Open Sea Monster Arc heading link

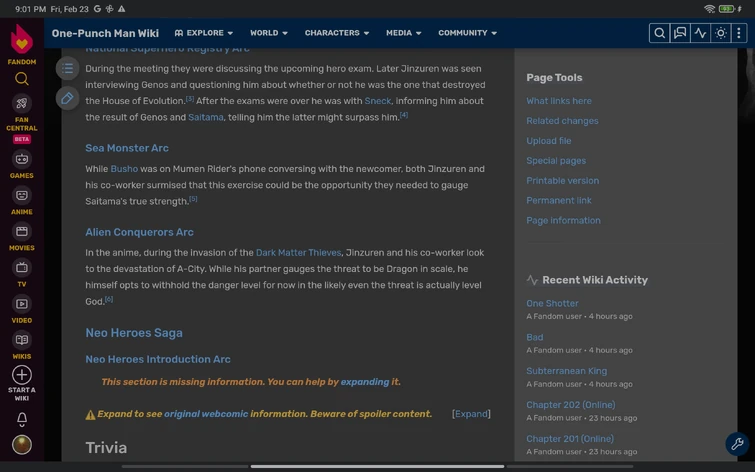[127, 148]
